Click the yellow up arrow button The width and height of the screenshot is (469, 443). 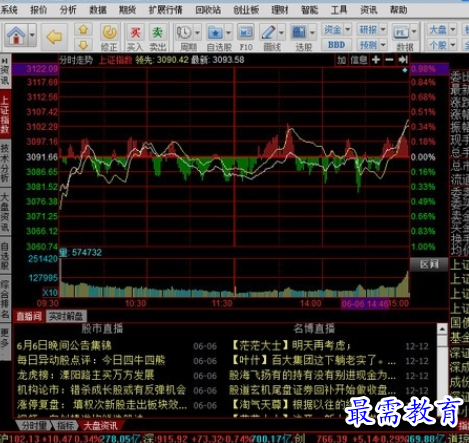click(x=83, y=30)
